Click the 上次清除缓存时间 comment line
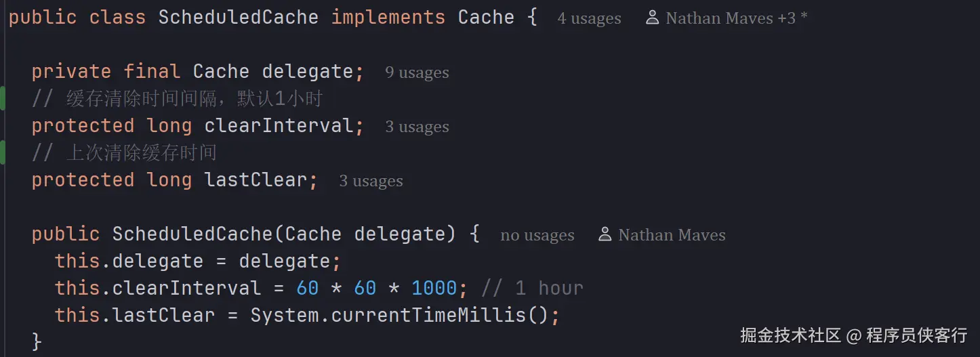The width and height of the screenshot is (980, 357). click(x=141, y=153)
